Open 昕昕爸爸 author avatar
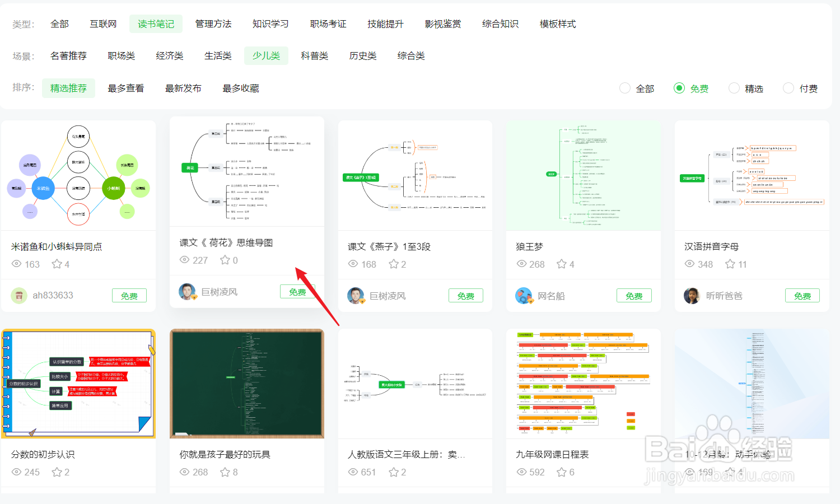The image size is (840, 504). pyautogui.click(x=692, y=296)
